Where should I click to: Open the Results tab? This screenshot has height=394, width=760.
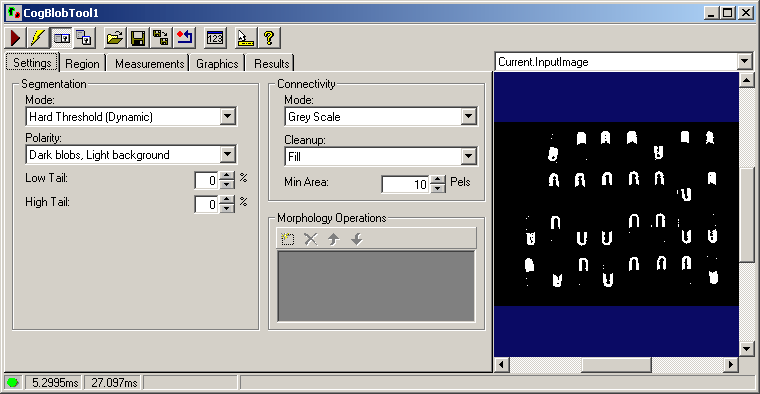271,63
